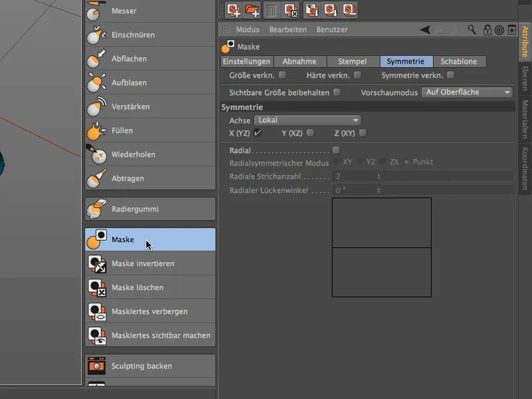Image resolution: width=532 pixels, height=399 pixels.
Task: Select the Füllen sculpt tool
Action: point(150,130)
